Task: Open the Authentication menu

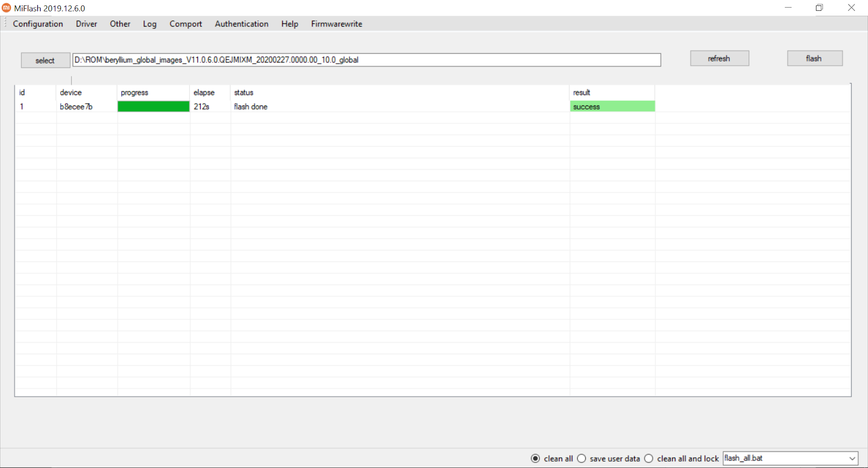Action: 241,24
